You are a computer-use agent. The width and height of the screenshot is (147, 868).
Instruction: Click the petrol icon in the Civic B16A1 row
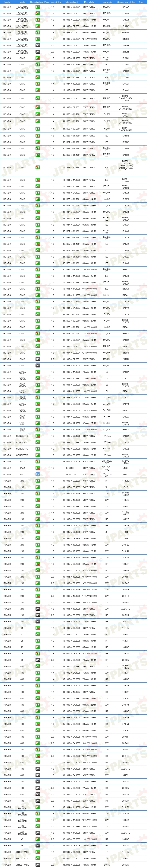point(38,270)
